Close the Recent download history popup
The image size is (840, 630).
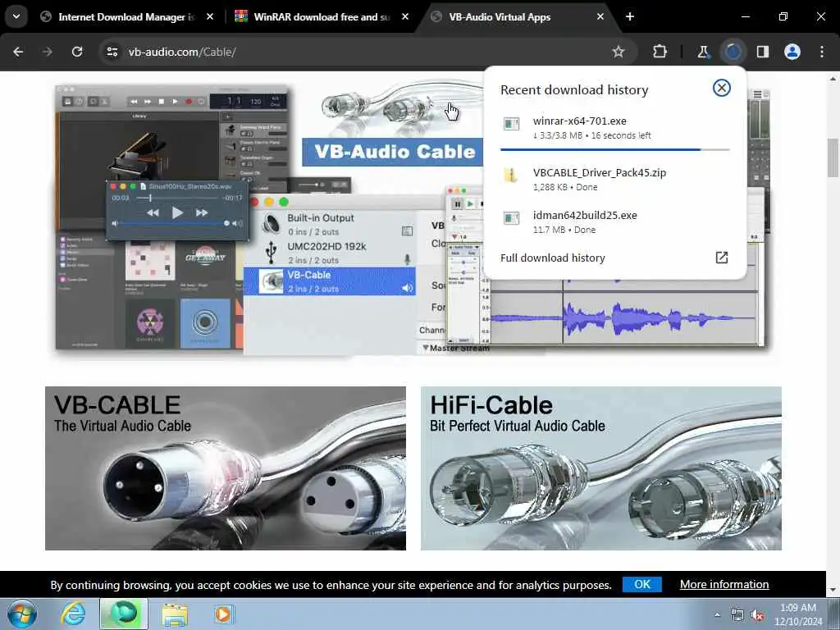pos(722,88)
